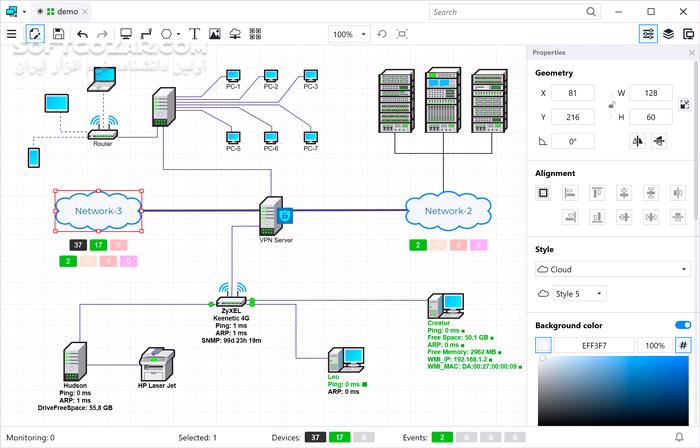Select the Add device tool
This screenshot has width=700, height=448.
(x=126, y=34)
